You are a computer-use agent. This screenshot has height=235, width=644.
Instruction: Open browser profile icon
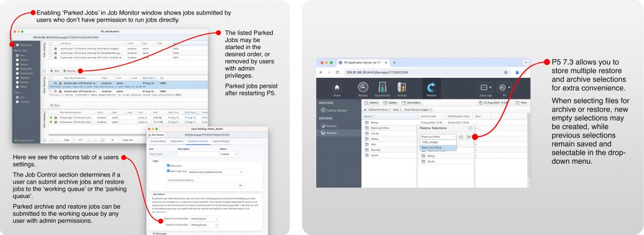pyautogui.click(x=517, y=72)
